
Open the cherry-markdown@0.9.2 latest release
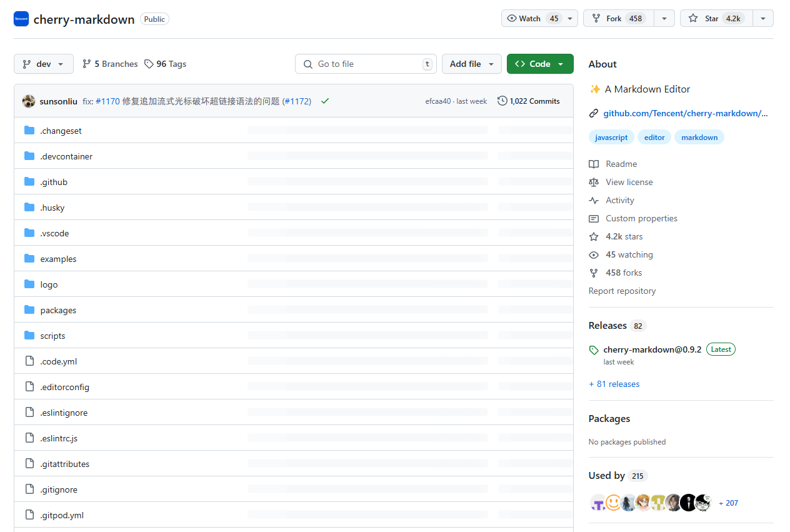652,349
